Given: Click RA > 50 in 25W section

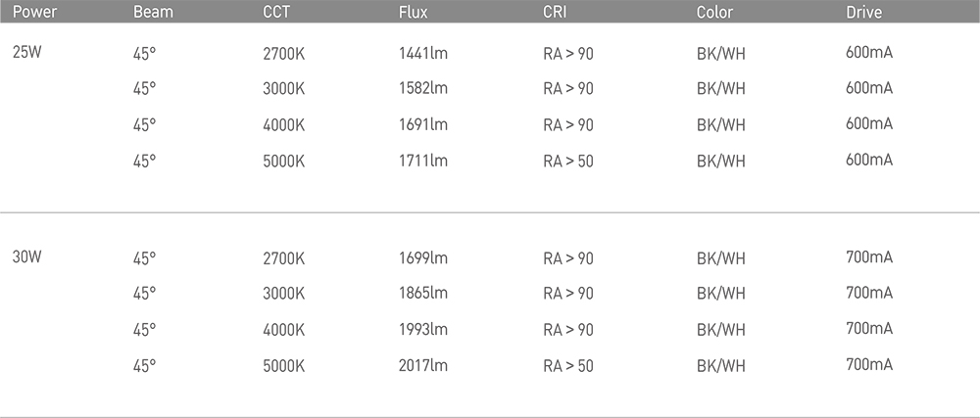Looking at the screenshot, I should [x=568, y=161].
